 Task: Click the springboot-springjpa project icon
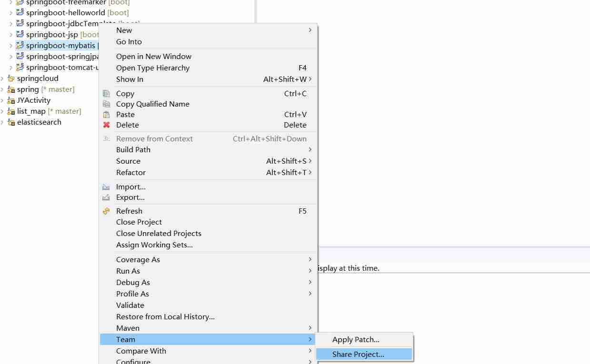click(20, 56)
